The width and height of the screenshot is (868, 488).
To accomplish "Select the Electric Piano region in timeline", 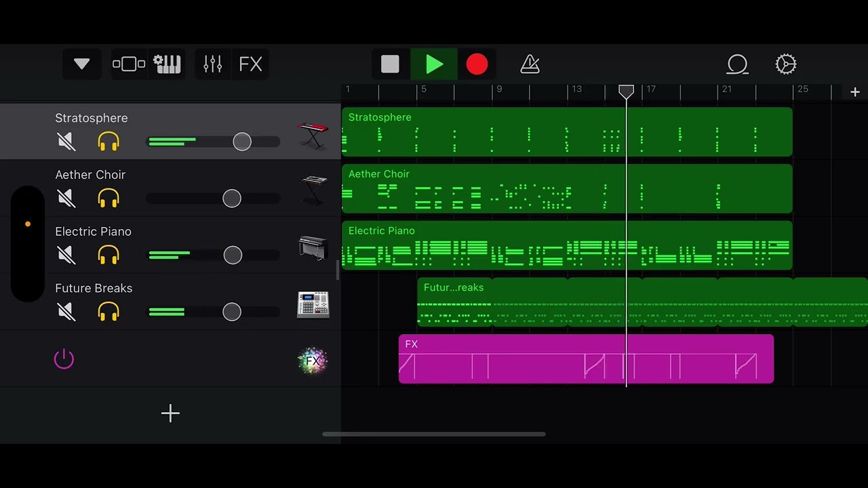I will [567, 245].
